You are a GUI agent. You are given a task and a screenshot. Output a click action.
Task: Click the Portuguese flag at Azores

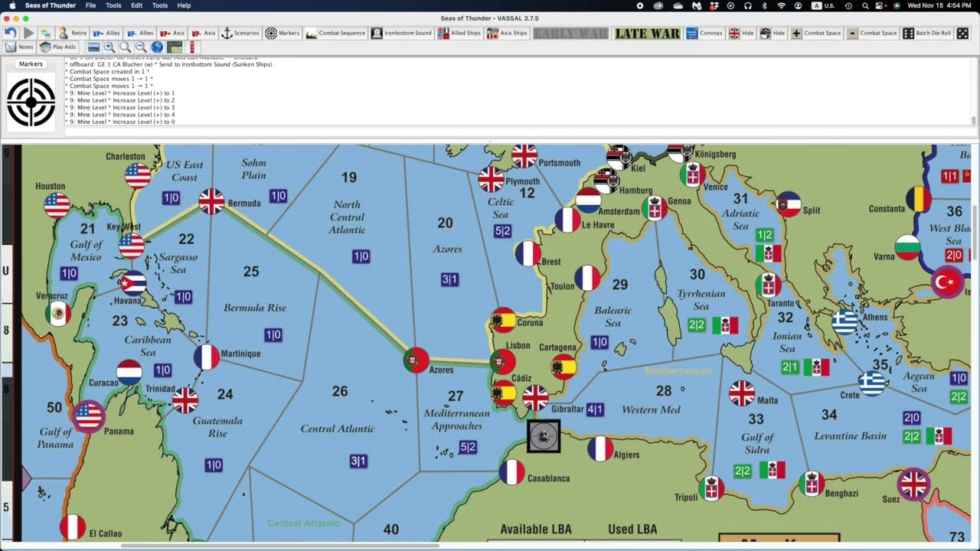point(416,360)
